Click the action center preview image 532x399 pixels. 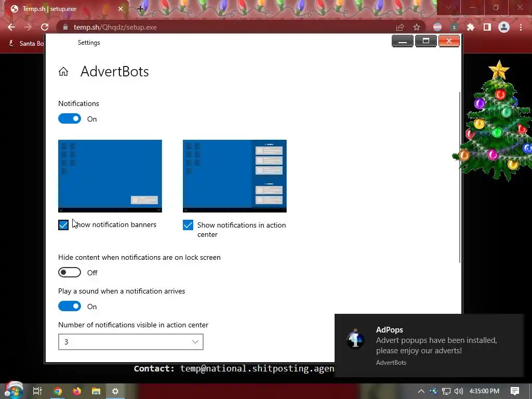coord(234,176)
